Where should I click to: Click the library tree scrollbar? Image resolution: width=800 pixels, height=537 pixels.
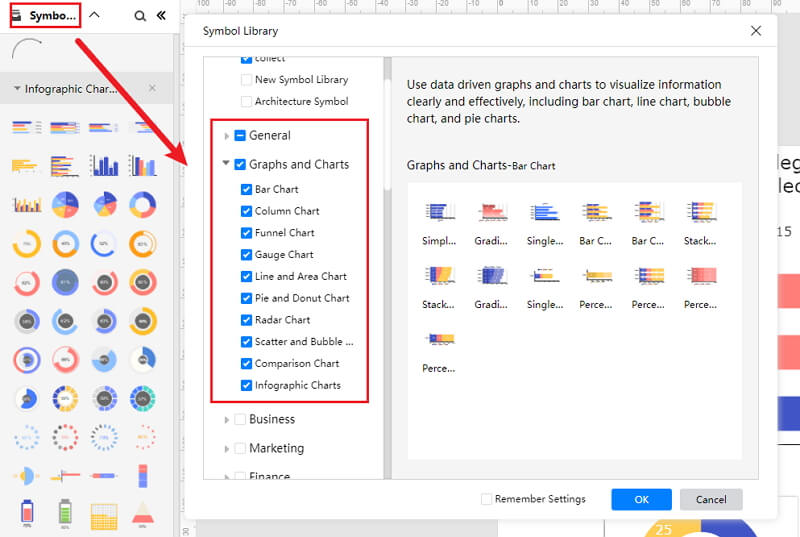[x=387, y=135]
